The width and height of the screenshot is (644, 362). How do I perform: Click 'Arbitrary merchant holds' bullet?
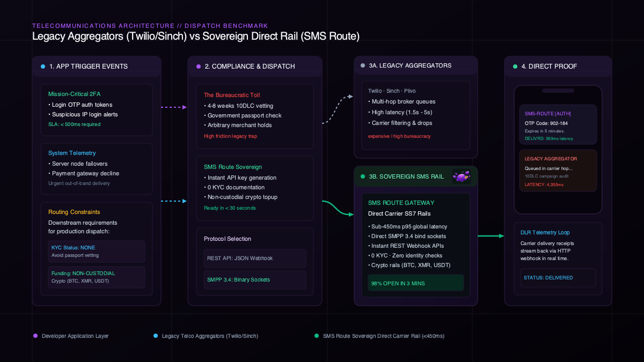click(238, 125)
